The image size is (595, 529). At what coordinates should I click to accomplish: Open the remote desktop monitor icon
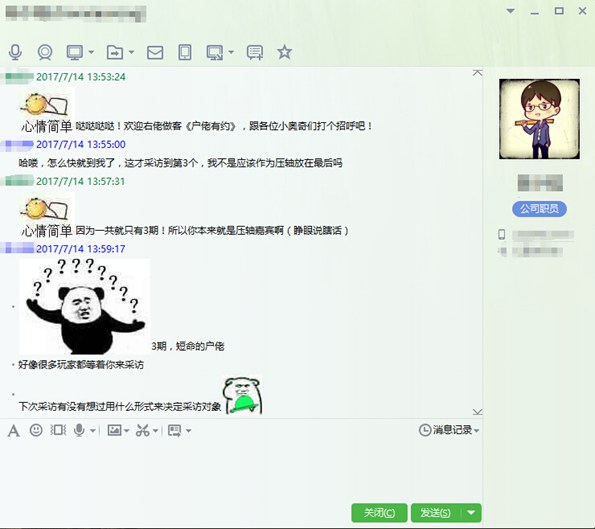pos(75,52)
